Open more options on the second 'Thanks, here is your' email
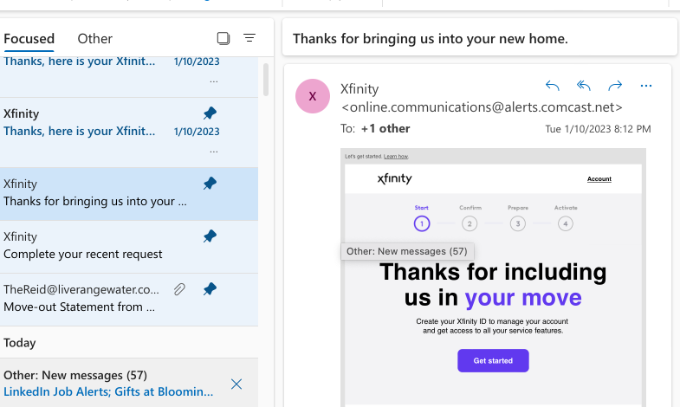The image size is (680, 407). coord(214,152)
